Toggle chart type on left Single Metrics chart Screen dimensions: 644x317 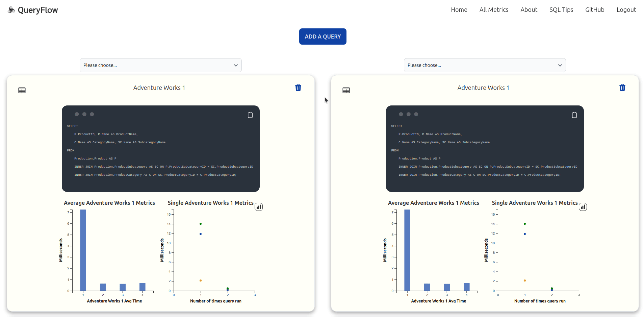pos(259,207)
